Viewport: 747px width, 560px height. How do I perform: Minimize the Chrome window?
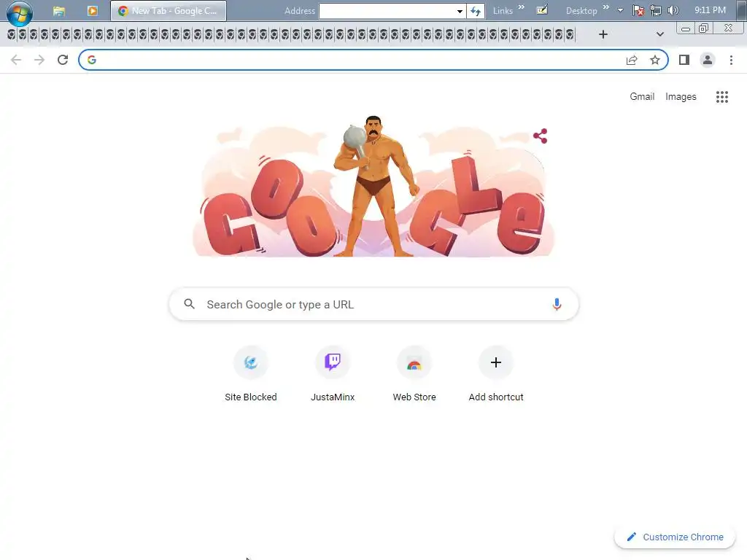tap(686, 28)
